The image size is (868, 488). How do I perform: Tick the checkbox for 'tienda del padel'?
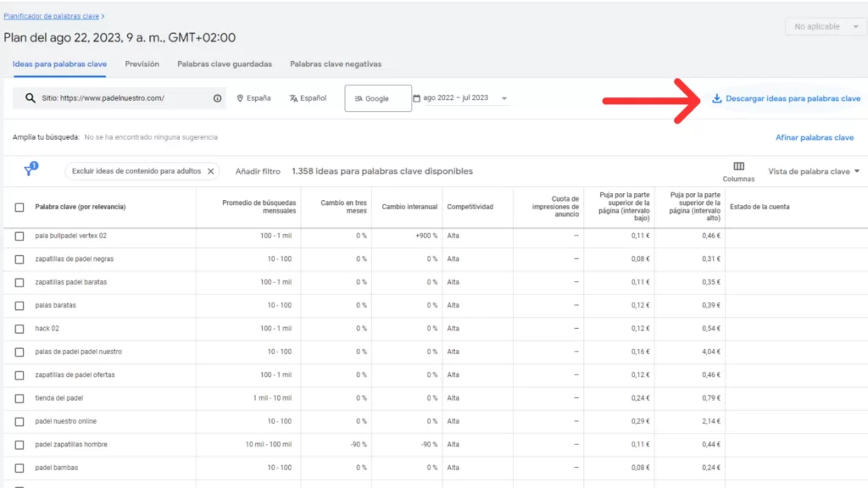pos(19,398)
